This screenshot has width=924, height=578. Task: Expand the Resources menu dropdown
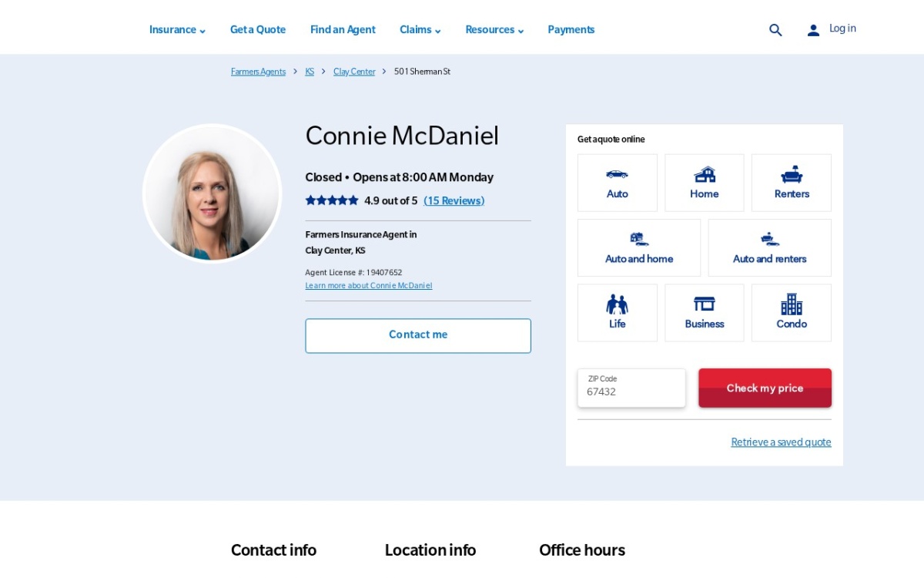point(494,30)
